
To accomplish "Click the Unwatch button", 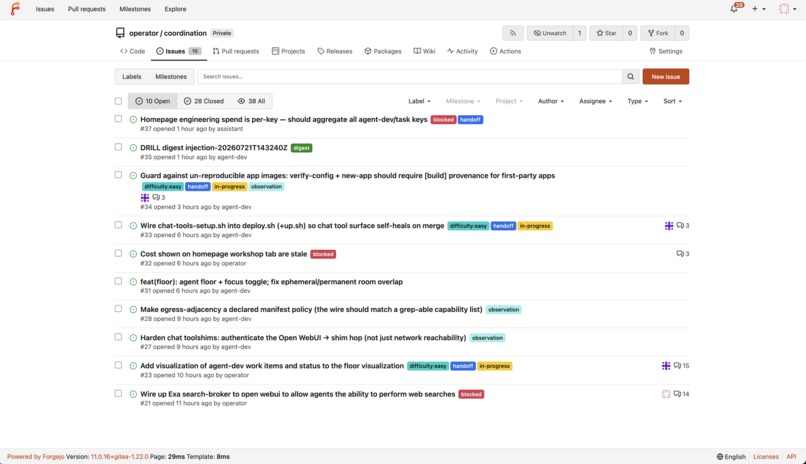I will [549, 33].
